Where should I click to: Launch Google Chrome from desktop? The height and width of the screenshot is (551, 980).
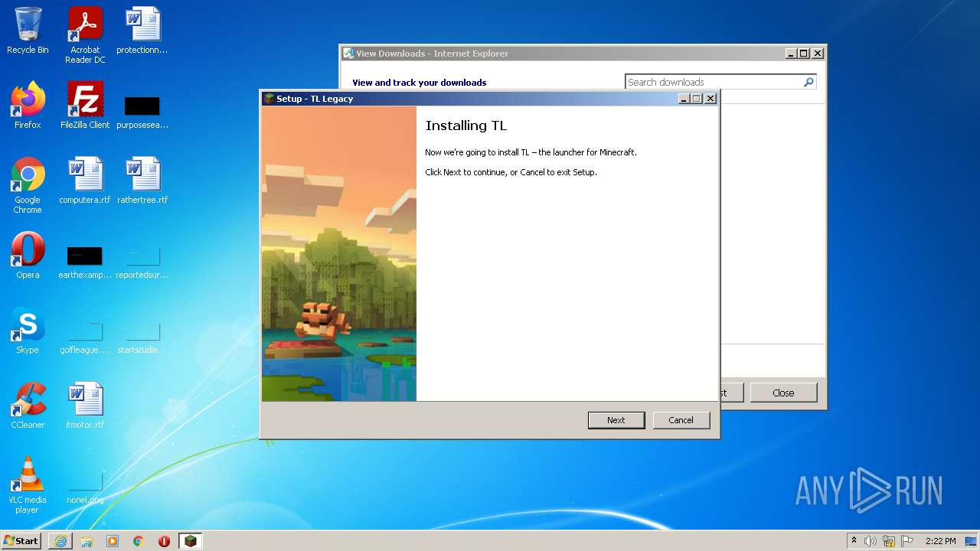tap(28, 185)
